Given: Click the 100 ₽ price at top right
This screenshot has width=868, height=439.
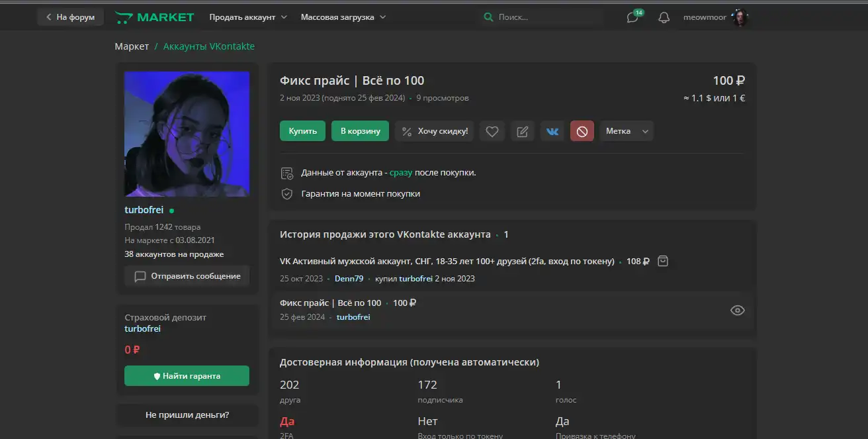Looking at the screenshot, I should [728, 81].
